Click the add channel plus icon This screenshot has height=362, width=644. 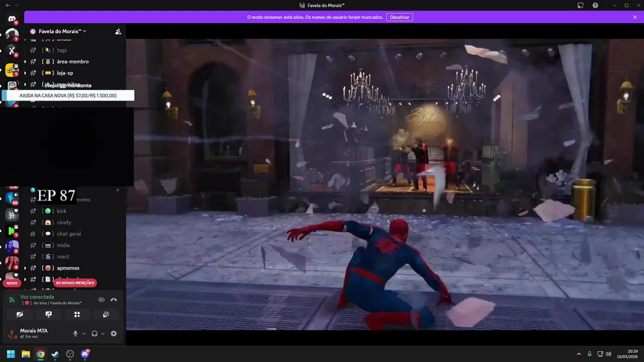[118, 190]
